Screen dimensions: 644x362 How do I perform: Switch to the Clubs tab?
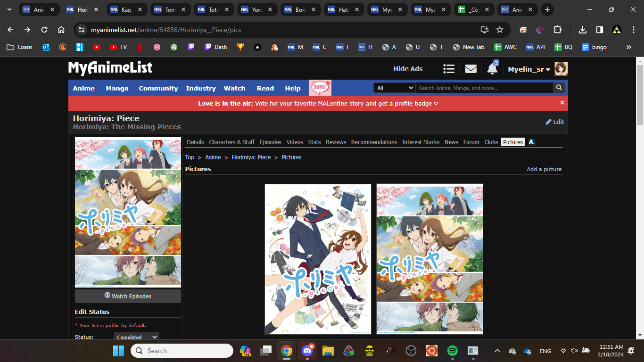(491, 142)
